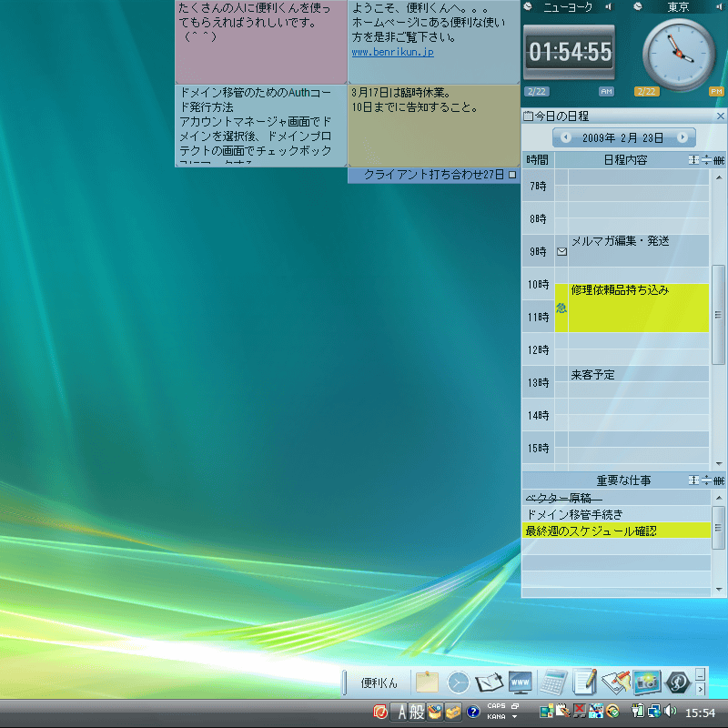
Task: Launch the screen capture camera icon
Action: [x=647, y=682]
